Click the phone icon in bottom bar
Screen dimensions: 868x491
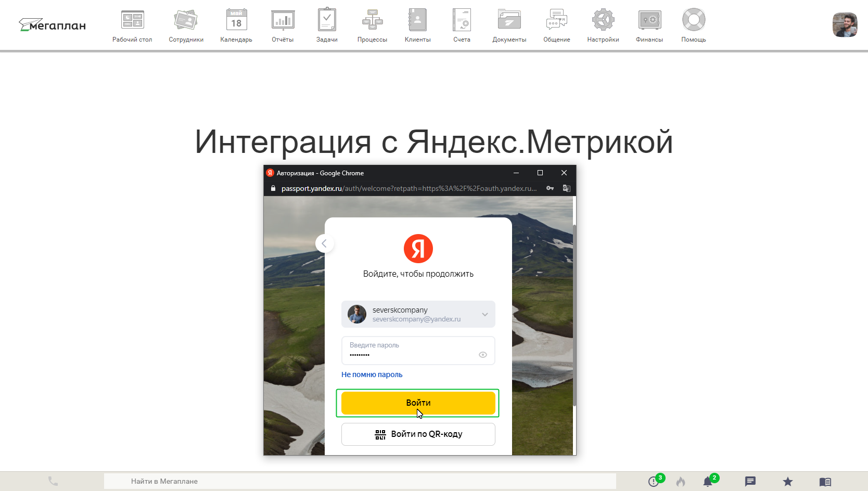point(53,481)
